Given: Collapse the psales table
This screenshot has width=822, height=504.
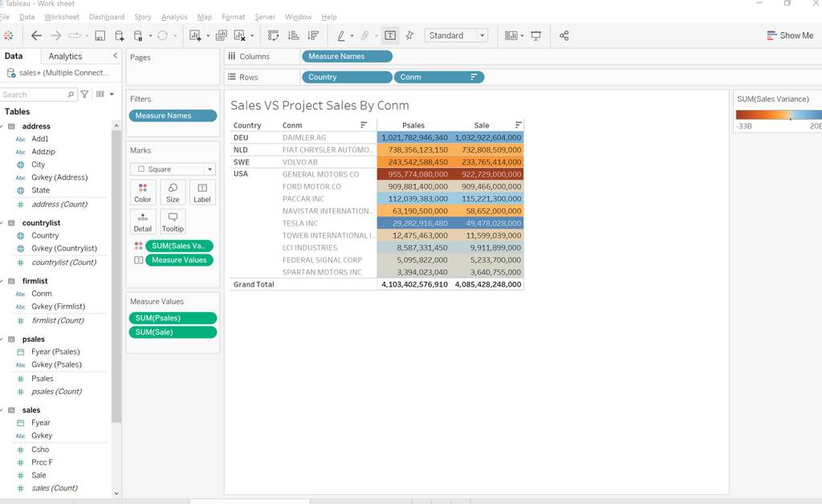Looking at the screenshot, I should (2, 339).
